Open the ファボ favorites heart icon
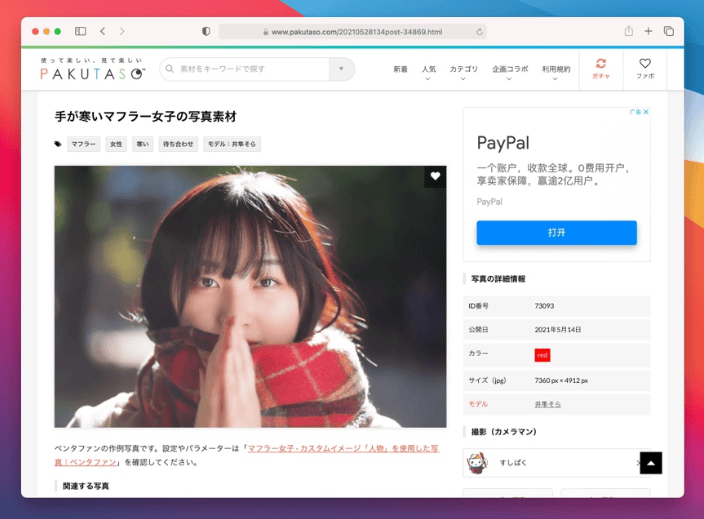 pyautogui.click(x=645, y=68)
